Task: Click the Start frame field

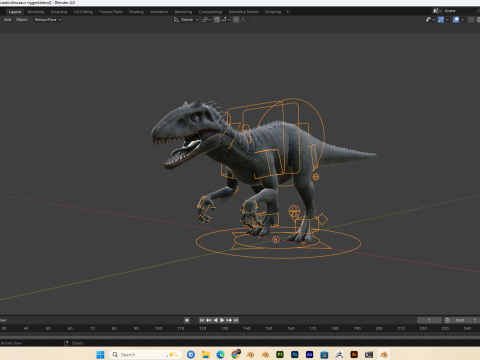Action: [x=465, y=320]
